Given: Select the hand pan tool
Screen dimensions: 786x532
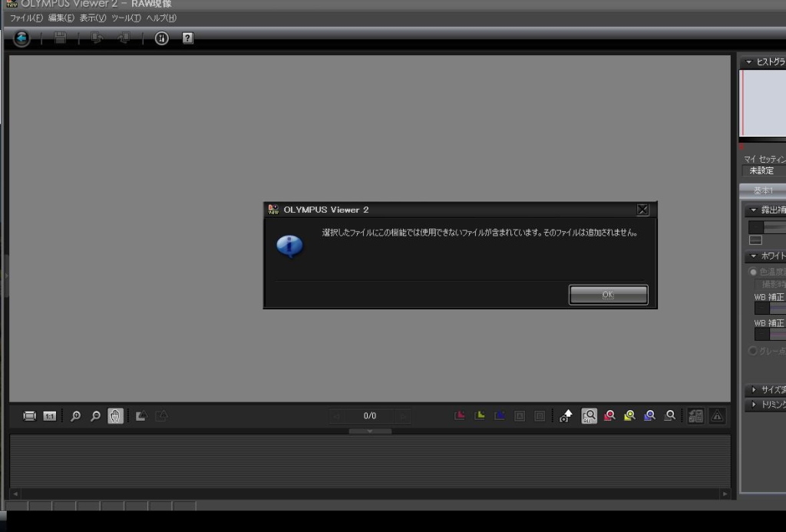Looking at the screenshot, I should pos(115,415).
